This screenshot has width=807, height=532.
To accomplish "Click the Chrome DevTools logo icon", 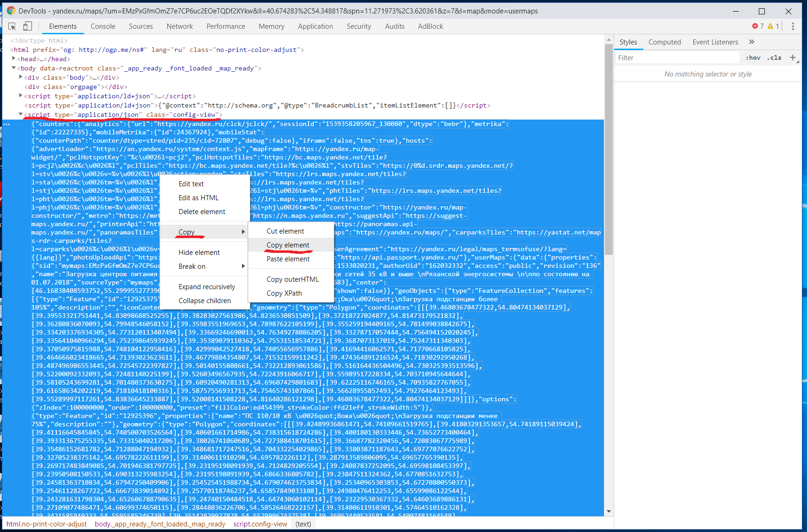I will (11, 11).
